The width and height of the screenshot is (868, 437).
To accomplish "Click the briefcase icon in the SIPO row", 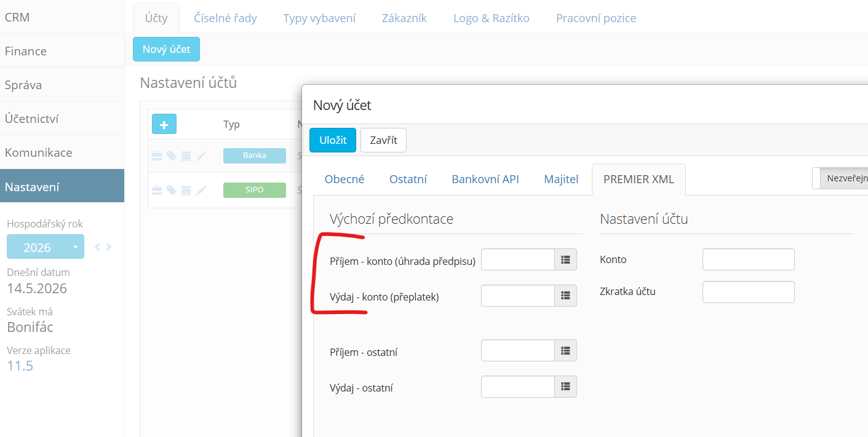I will point(157,191).
